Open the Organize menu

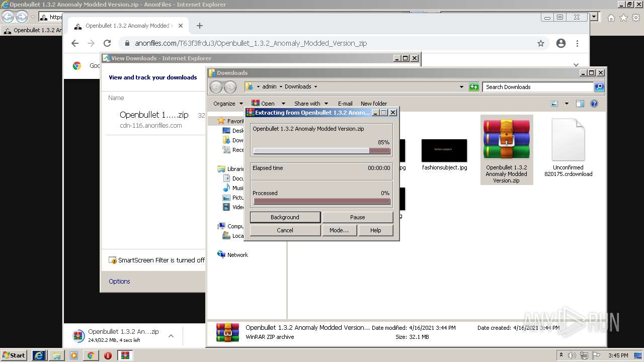[x=228, y=104]
